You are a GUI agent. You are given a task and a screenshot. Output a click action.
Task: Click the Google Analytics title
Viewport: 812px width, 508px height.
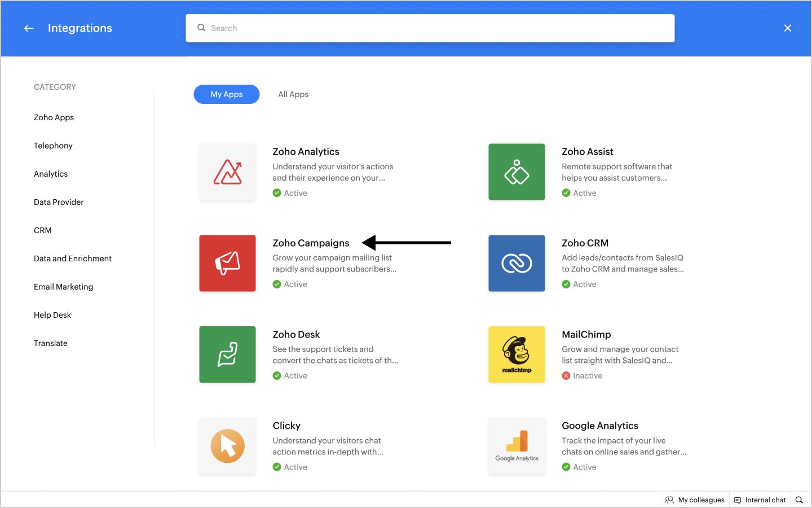pyautogui.click(x=600, y=426)
